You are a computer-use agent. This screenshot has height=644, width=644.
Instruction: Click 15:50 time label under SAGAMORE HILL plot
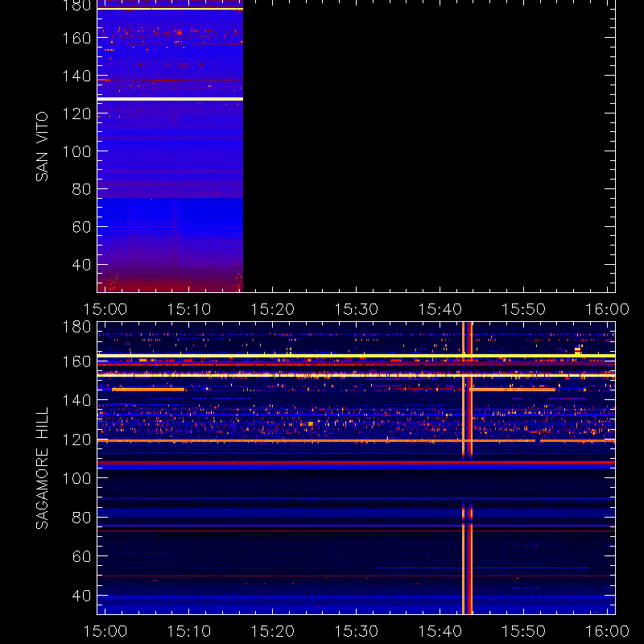(524, 631)
